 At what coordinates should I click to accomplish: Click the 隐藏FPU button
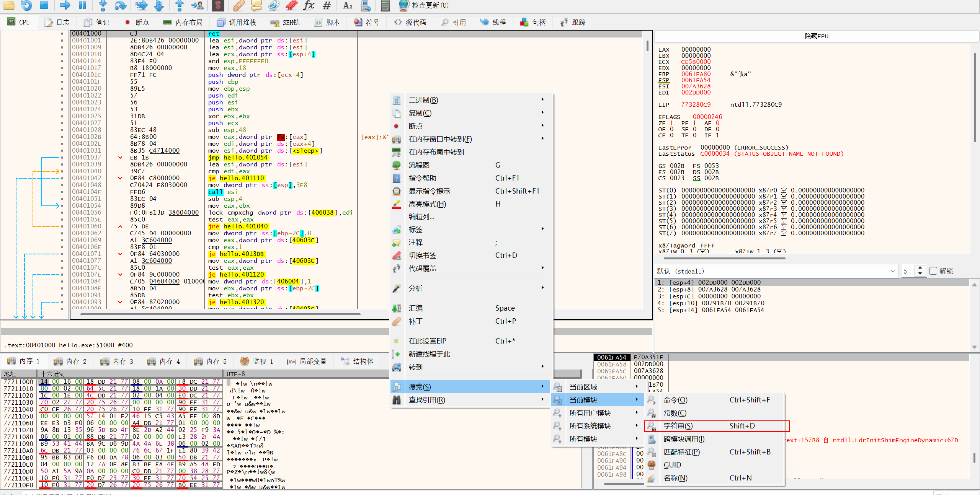(816, 36)
